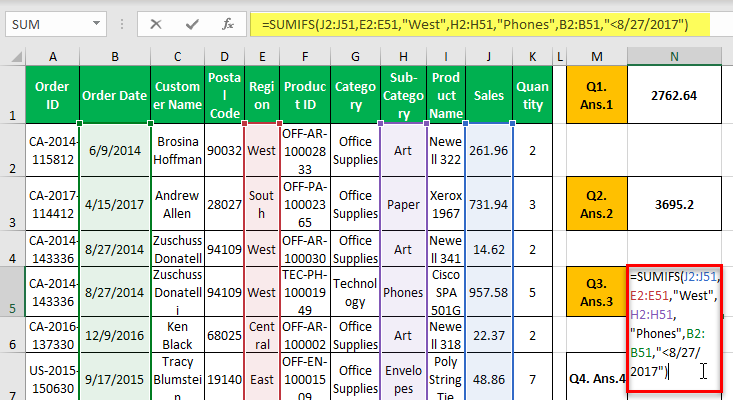The width and height of the screenshot is (736, 400).
Task: Click into the formula bar SUMIFS text
Action: coord(475,24)
